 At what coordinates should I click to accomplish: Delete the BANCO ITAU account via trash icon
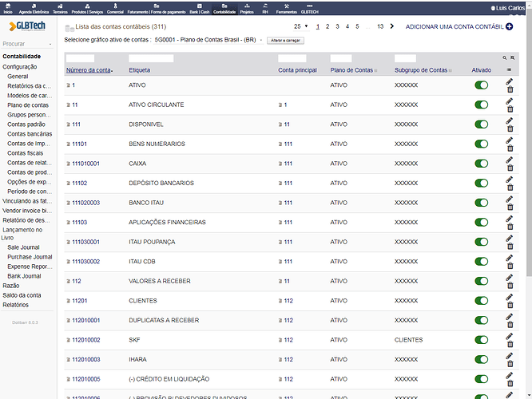(510, 207)
